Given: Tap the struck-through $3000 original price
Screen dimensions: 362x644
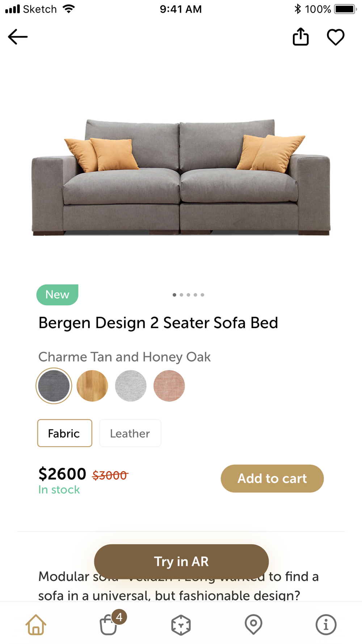Looking at the screenshot, I should click(110, 475).
